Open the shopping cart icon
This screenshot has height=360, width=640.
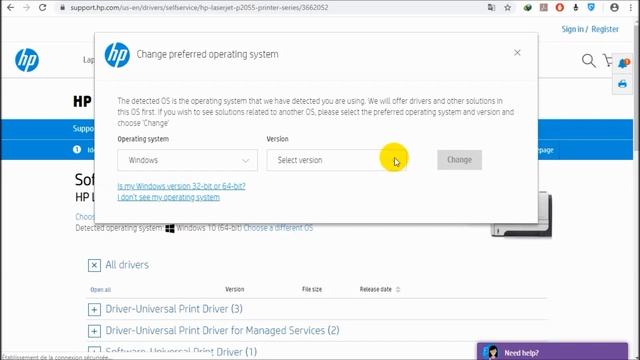pyautogui.click(x=608, y=60)
